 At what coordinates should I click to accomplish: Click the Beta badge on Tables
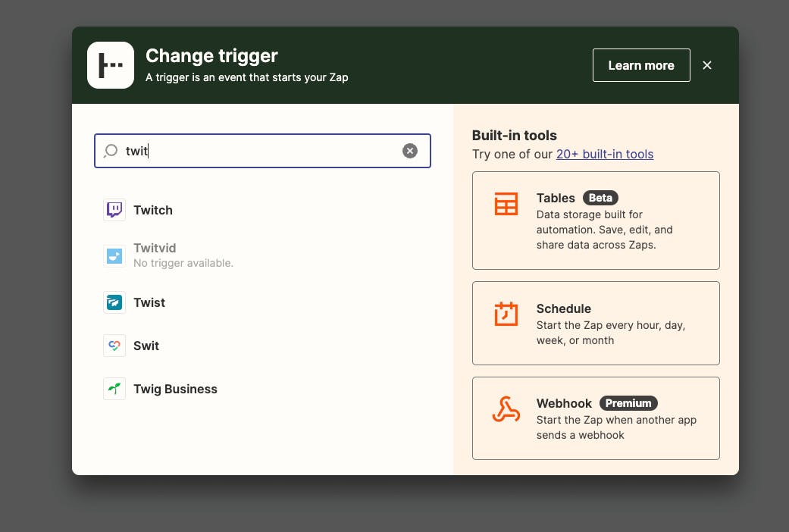coord(600,198)
